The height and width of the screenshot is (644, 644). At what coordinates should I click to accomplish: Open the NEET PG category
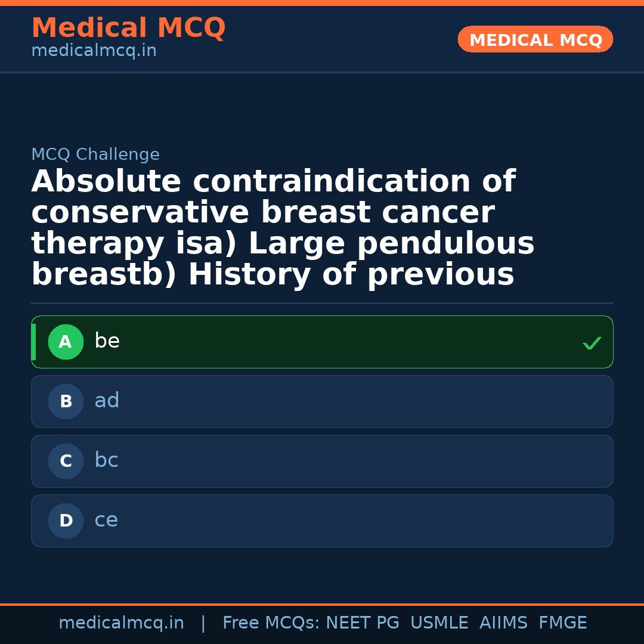click(x=362, y=623)
